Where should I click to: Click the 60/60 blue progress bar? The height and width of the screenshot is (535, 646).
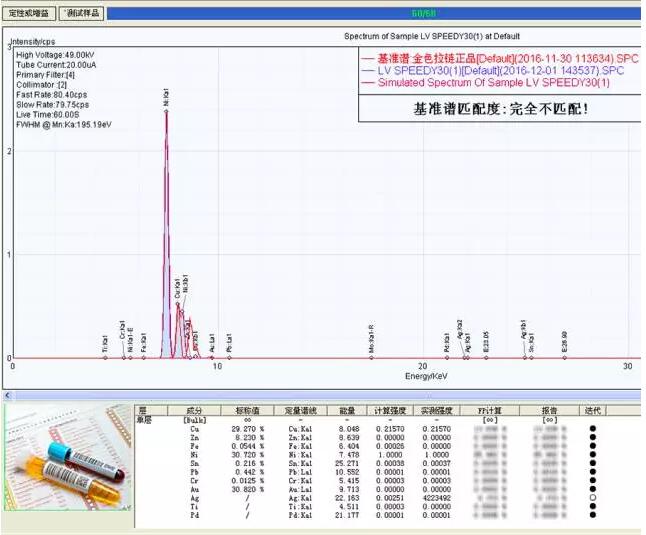coord(374,13)
